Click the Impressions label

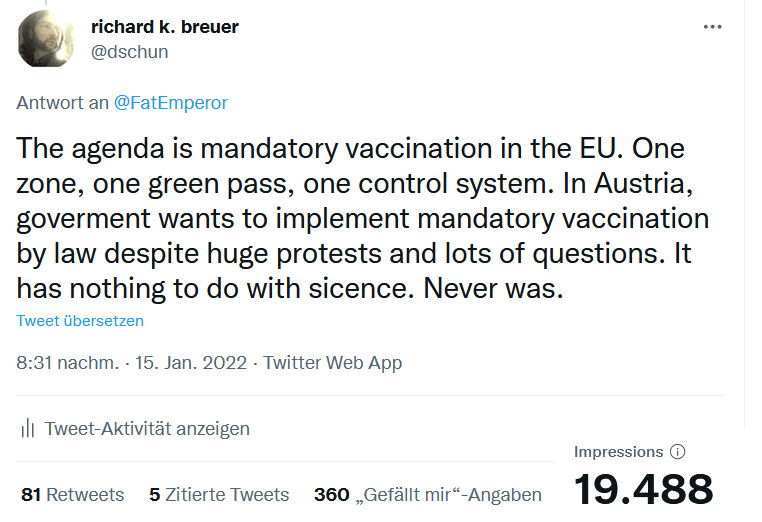(618, 452)
